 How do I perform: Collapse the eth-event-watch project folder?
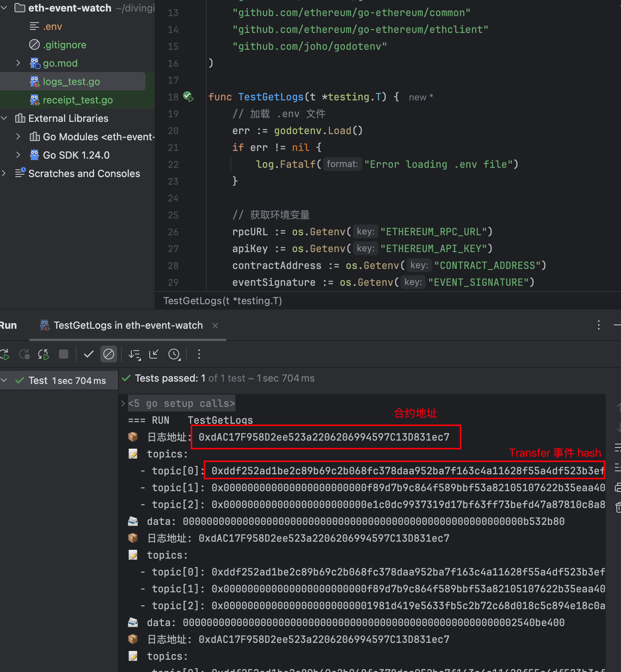[4, 8]
